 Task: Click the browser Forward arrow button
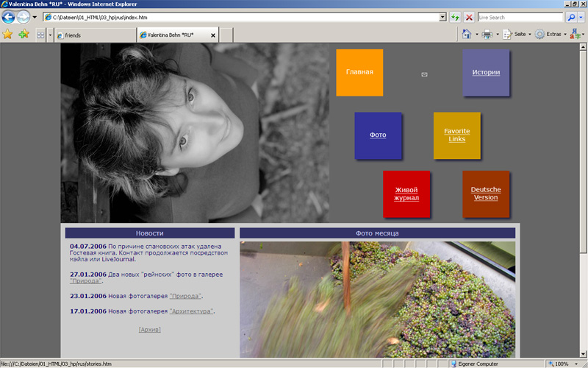[x=24, y=17]
